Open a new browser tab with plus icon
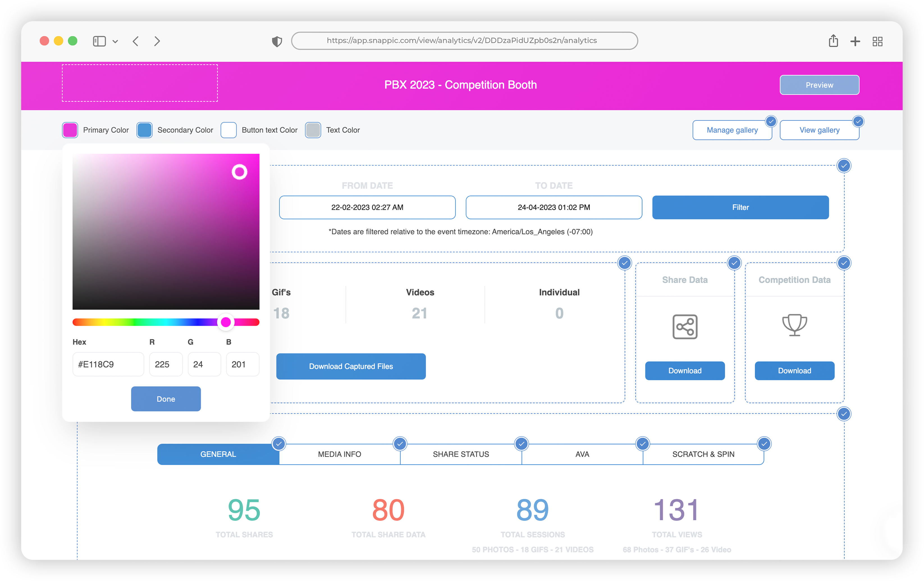The height and width of the screenshot is (581, 924). click(x=855, y=42)
